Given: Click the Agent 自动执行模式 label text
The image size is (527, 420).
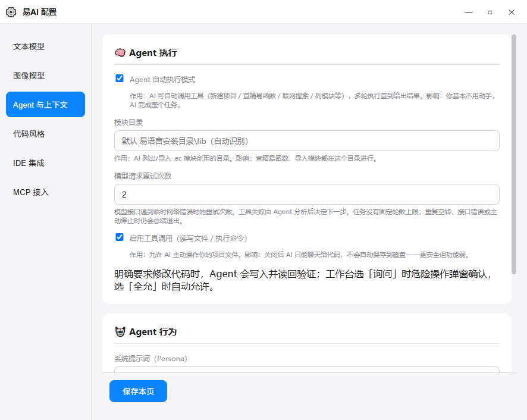Looking at the screenshot, I should pyautogui.click(x=162, y=80).
